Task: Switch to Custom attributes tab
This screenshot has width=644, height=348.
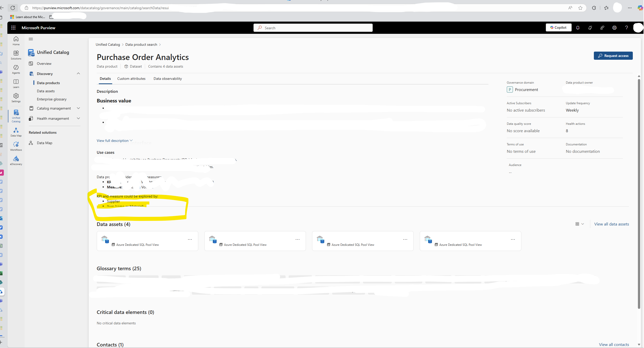Action: point(131,79)
